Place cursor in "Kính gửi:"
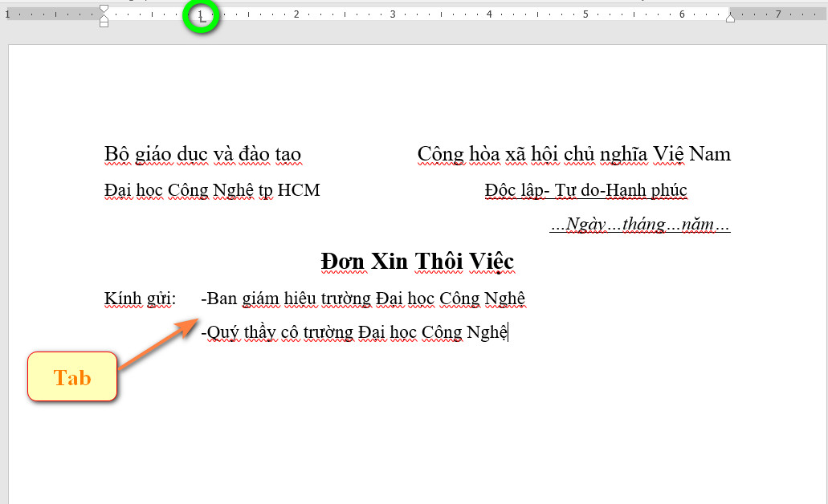 (140, 299)
